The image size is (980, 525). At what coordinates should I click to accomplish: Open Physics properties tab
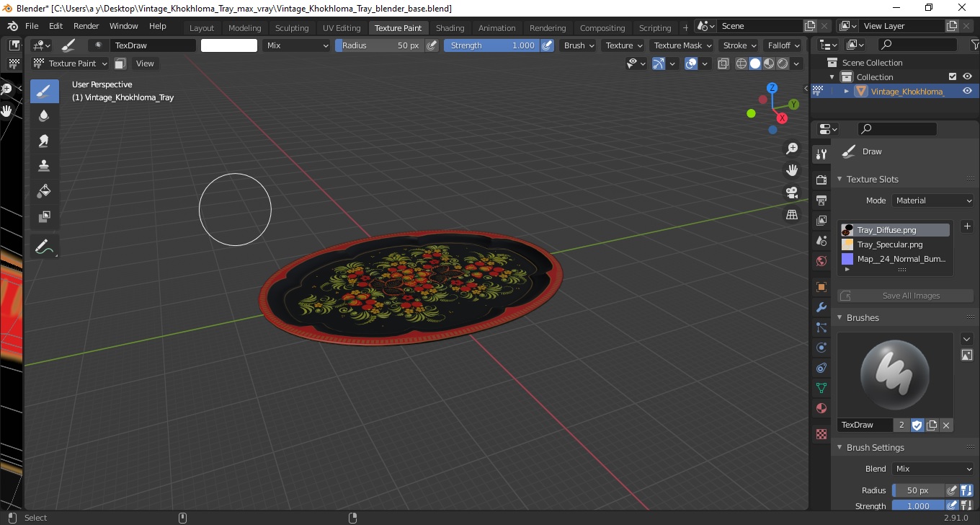[x=821, y=348]
